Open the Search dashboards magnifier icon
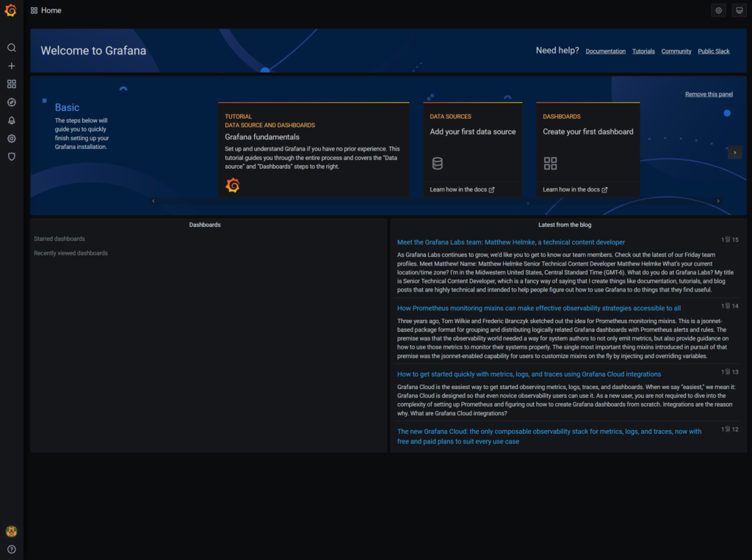The height and width of the screenshot is (560, 752). (x=12, y=48)
